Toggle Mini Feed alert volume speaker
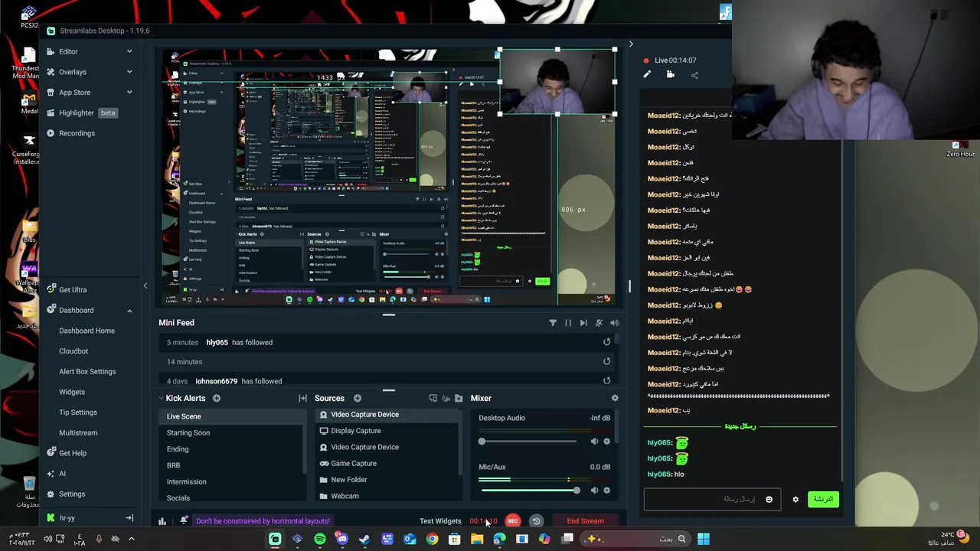 [614, 323]
